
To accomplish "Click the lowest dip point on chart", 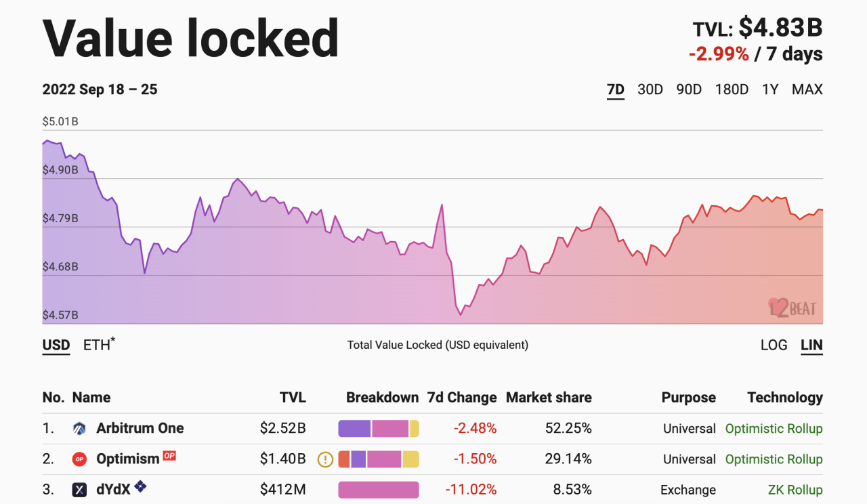I will pyautogui.click(x=461, y=314).
